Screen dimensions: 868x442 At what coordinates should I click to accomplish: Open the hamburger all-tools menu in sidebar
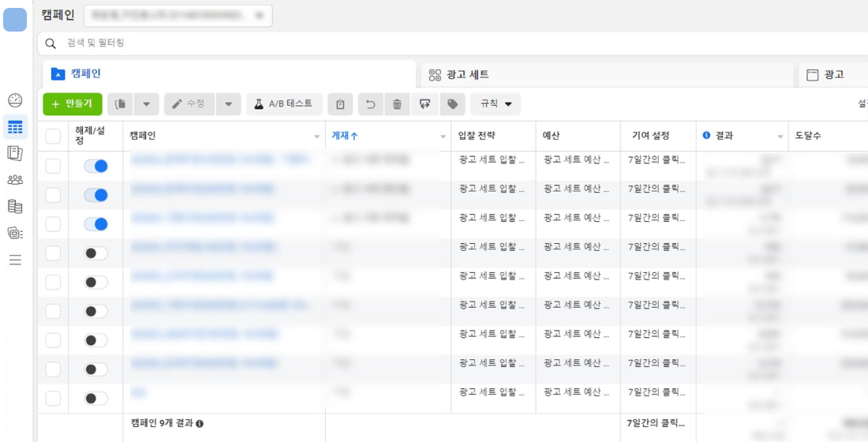click(x=15, y=260)
